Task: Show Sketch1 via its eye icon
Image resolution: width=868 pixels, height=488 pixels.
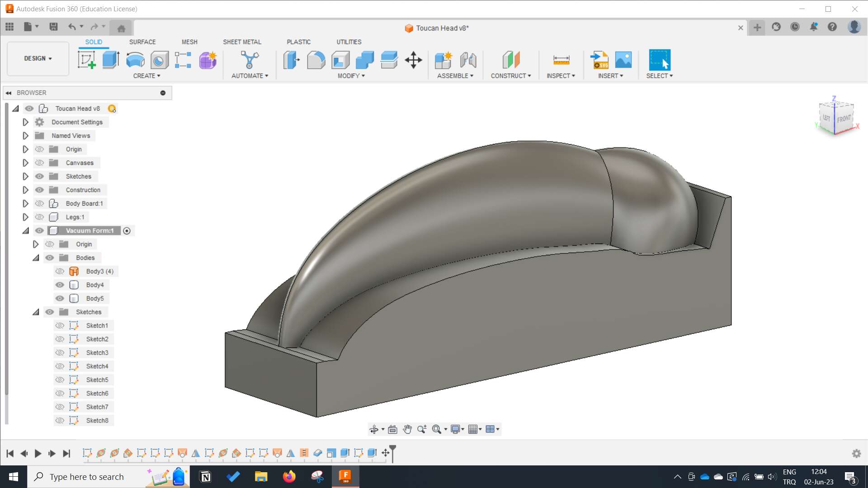Action: 60,325
